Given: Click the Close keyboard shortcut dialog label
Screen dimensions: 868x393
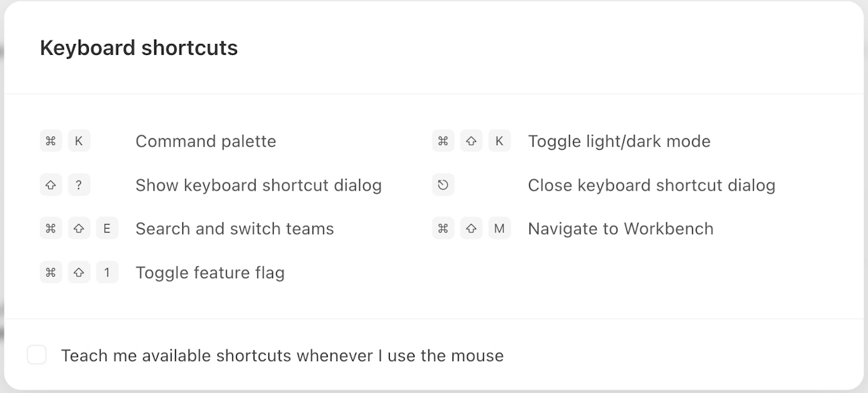Looking at the screenshot, I should 651,185.
